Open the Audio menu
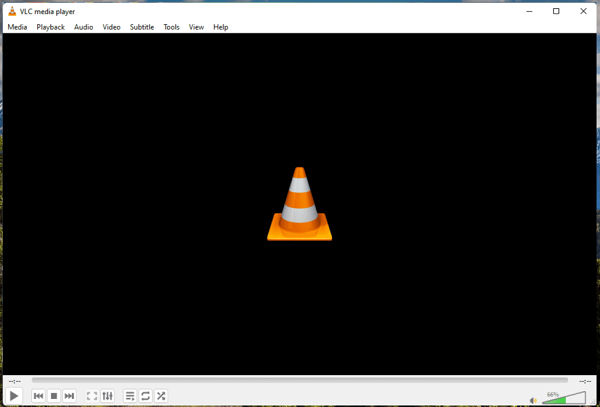The height and width of the screenshot is (407, 600). point(83,27)
